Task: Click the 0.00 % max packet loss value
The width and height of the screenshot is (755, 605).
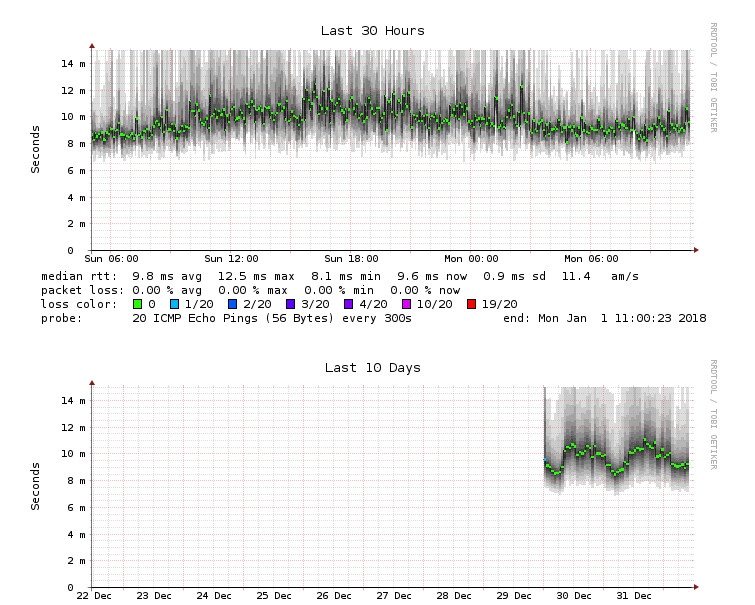Action: pos(253,290)
